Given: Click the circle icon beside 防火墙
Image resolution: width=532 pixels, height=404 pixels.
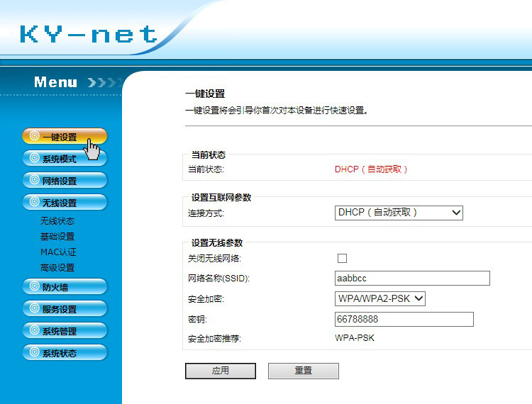Looking at the screenshot, I should coord(34,286).
